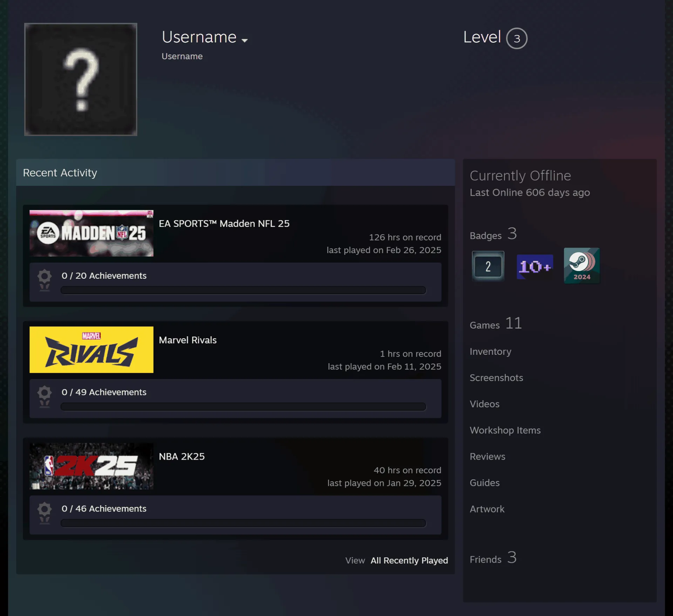Click the Madden NFL 25 achievements progress bar
The width and height of the screenshot is (673, 616).
(243, 290)
